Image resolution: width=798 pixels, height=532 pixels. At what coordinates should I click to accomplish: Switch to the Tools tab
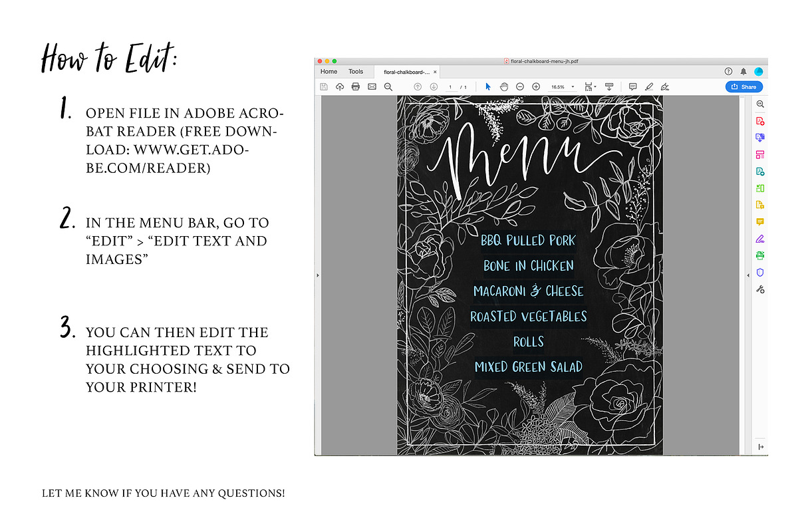tap(356, 71)
